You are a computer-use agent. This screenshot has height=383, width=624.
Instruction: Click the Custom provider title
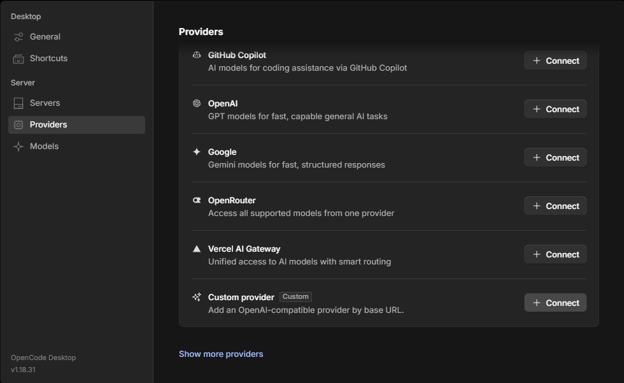[241, 297]
